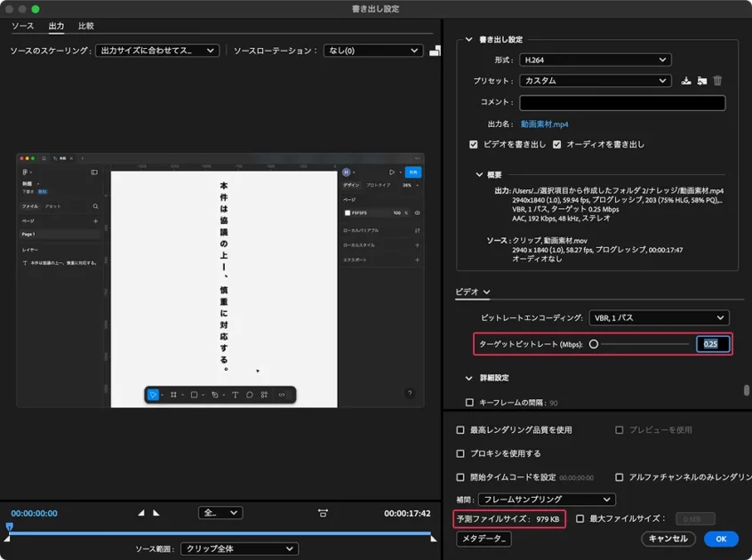Click the ターゲットビットレート slider handle
The width and height of the screenshot is (752, 560).
click(593, 344)
